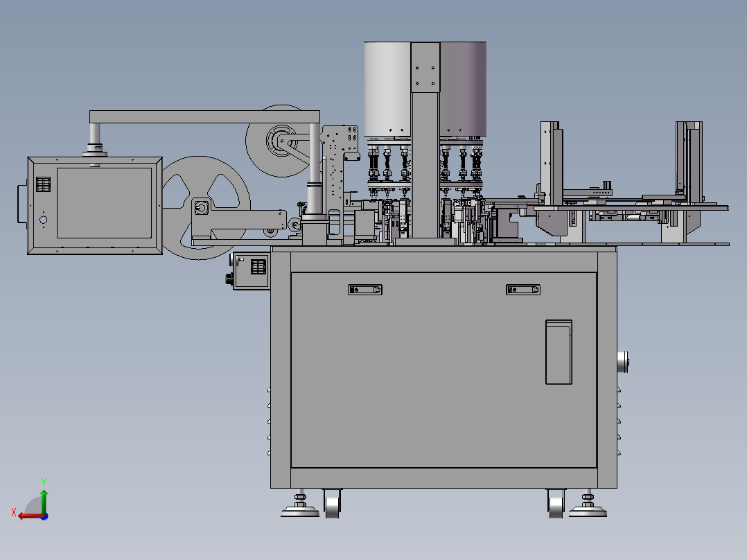Select the dark purple right cylinder hopper
The height and width of the screenshot is (560, 747).
(x=463, y=89)
